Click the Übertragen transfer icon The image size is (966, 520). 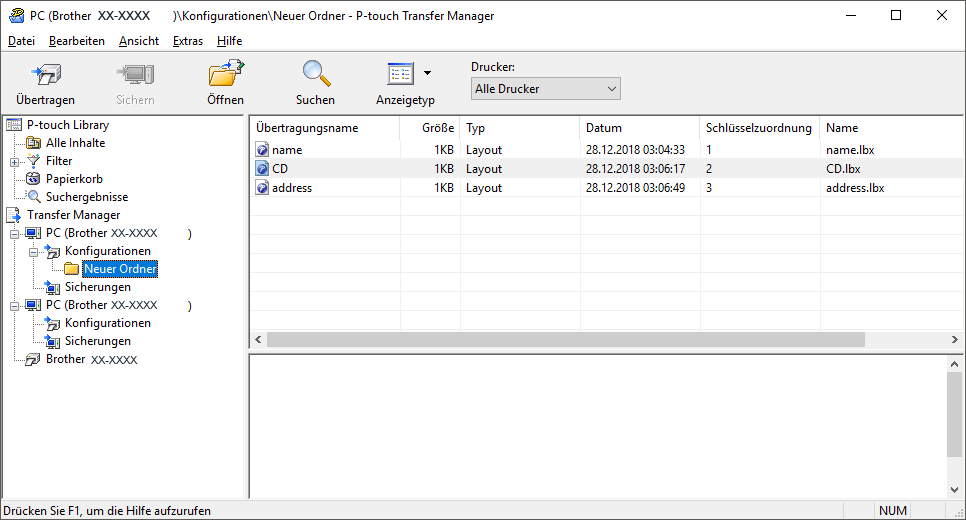(x=46, y=75)
